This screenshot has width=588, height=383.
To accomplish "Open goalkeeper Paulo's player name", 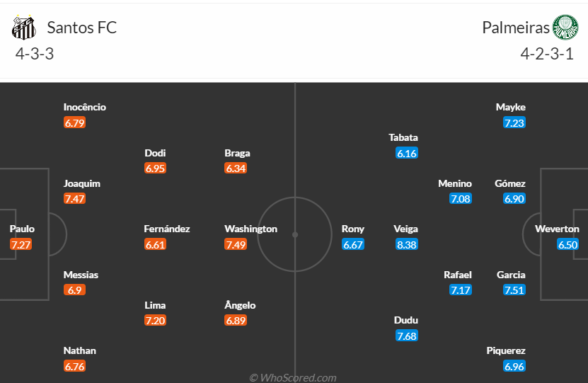I will (22, 229).
